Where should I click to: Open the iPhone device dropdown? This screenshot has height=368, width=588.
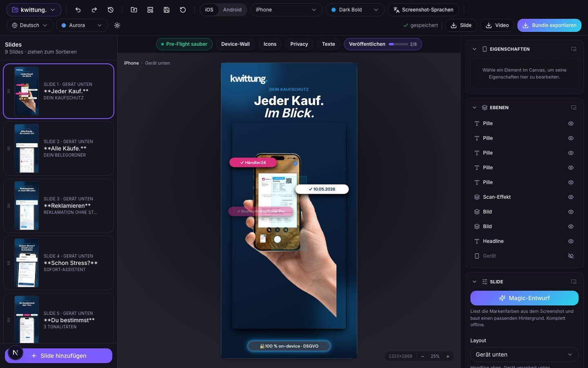pyautogui.click(x=286, y=10)
